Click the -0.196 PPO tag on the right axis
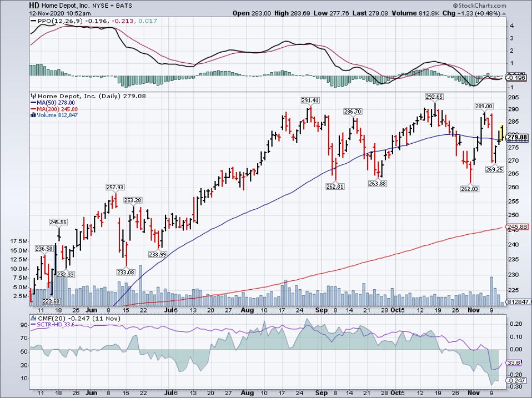 point(516,78)
